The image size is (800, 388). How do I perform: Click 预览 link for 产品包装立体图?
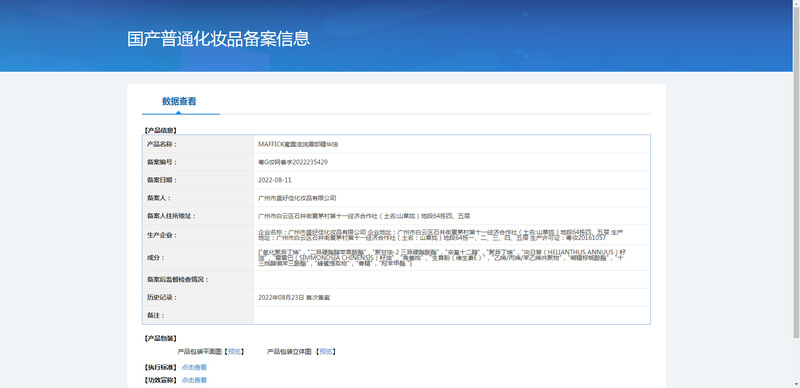[x=326, y=352]
